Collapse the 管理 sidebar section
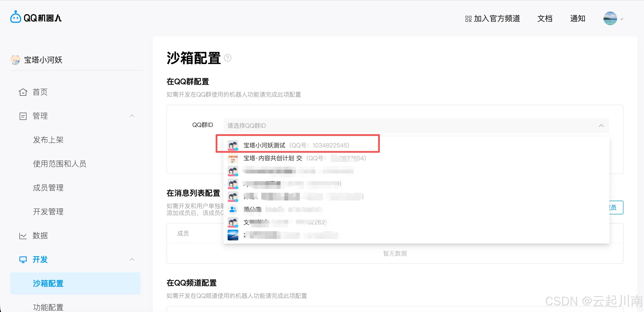Image resolution: width=644 pixels, height=312 pixels. click(x=132, y=116)
